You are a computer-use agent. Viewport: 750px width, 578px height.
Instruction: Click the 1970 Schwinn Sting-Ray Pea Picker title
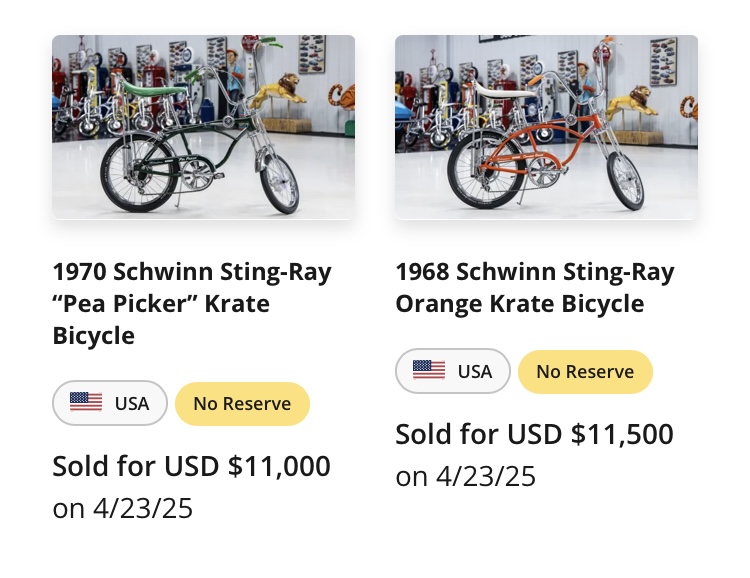pos(192,303)
